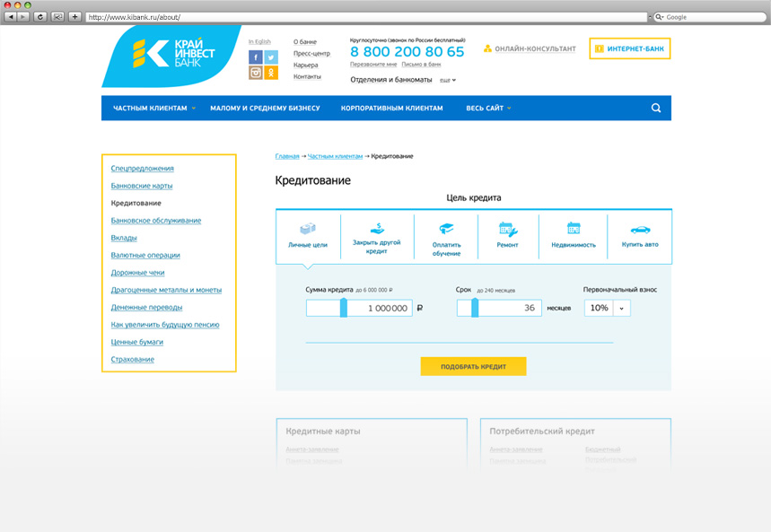Click the browser address bar

tap(367, 17)
